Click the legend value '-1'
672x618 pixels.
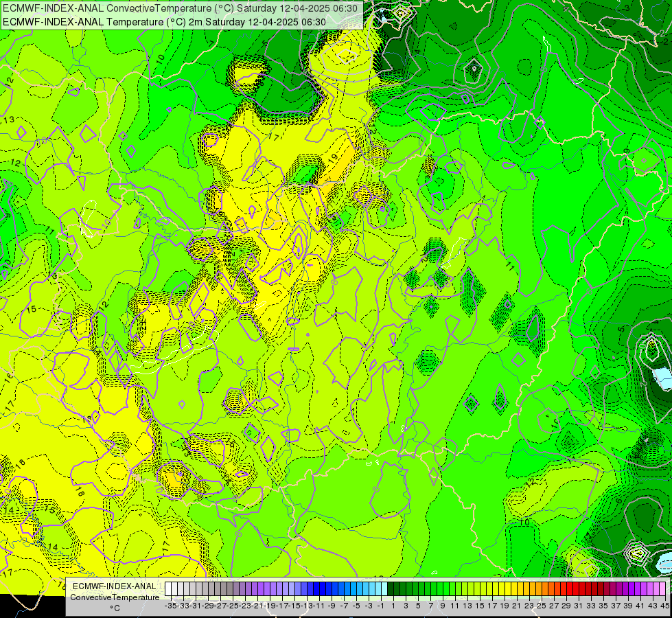[380, 606]
